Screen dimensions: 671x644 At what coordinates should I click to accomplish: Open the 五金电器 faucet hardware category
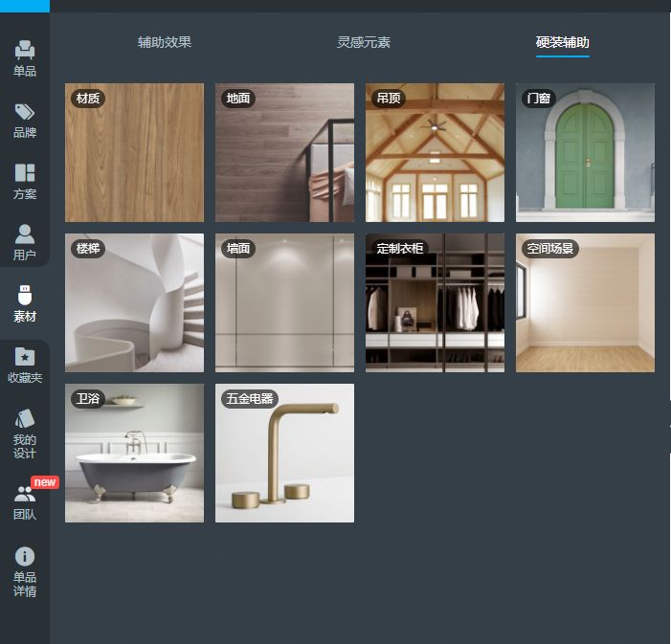(284, 453)
